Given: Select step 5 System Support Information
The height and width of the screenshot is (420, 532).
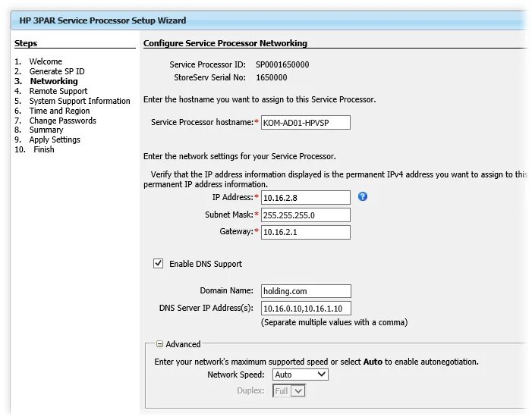Looking at the screenshot, I should click(80, 101).
